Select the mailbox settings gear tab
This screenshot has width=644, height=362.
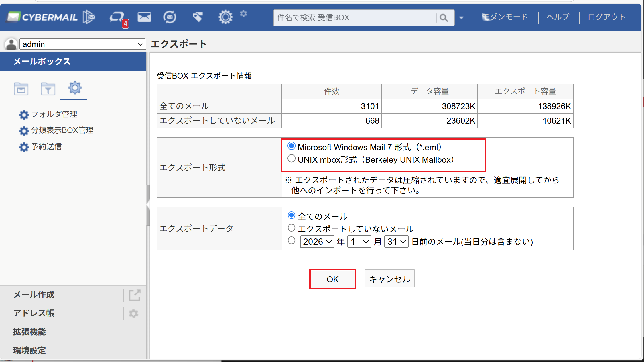tap(75, 88)
